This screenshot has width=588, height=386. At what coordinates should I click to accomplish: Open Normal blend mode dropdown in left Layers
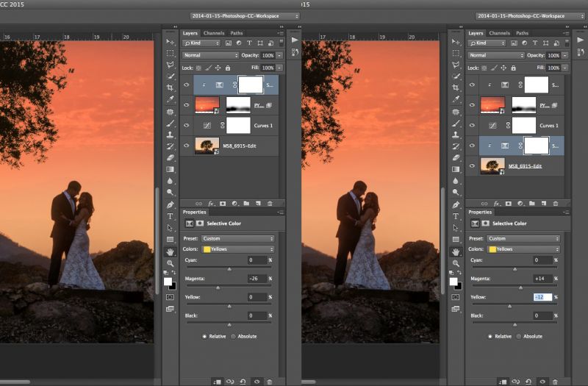(x=210, y=55)
